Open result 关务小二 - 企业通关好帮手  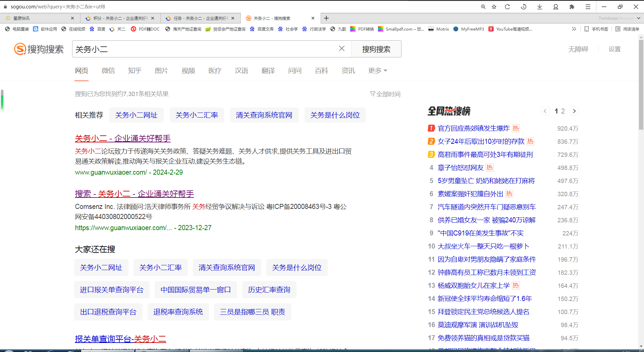pyautogui.click(x=123, y=138)
